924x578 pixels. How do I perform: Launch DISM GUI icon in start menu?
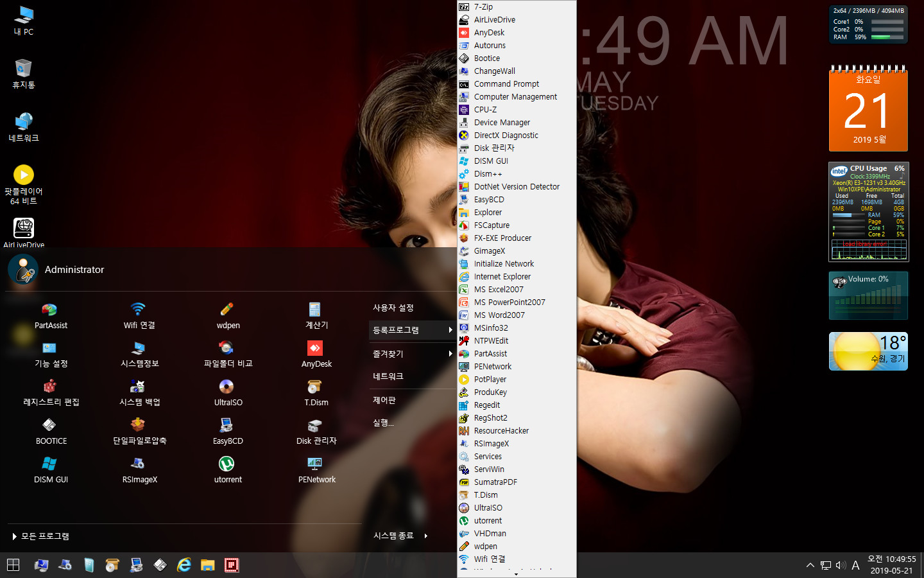(x=50, y=470)
